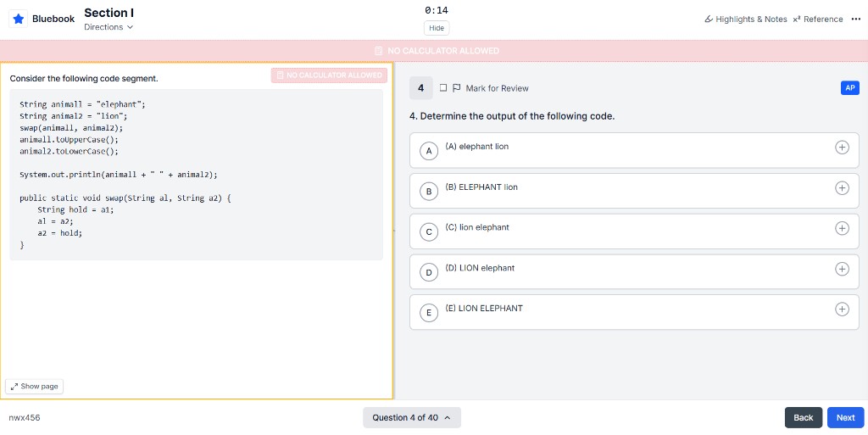Select answer D LION elephant
Viewport: 868px width, 435px height.
click(634, 271)
